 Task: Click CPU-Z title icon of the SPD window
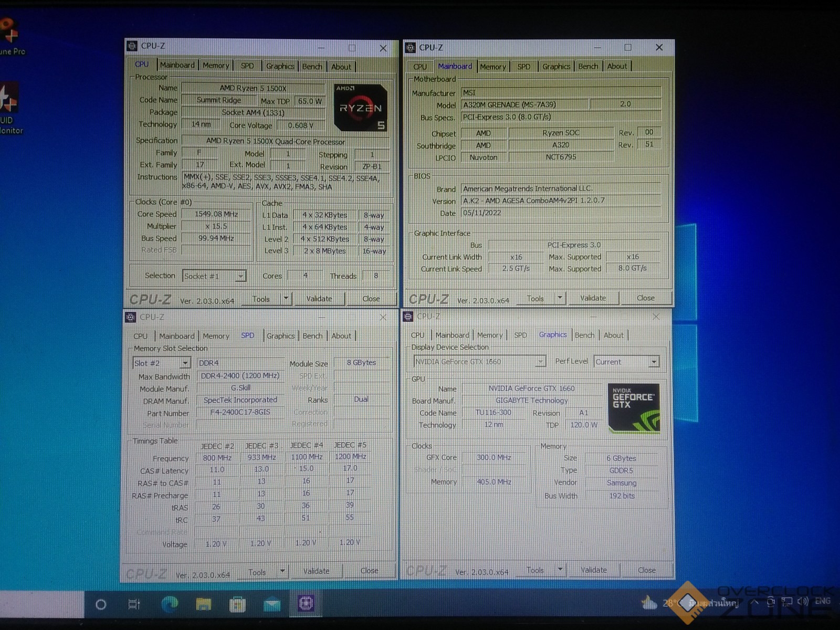pyautogui.click(x=131, y=317)
